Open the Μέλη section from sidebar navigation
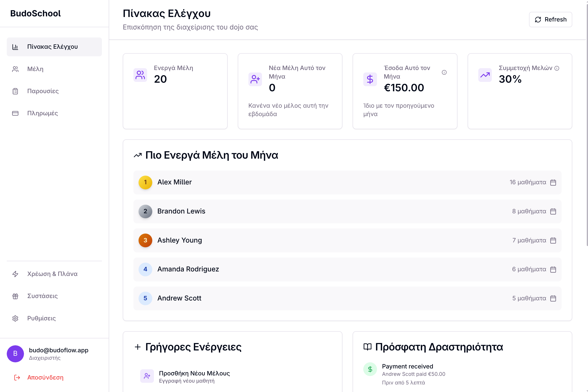 tap(35, 69)
